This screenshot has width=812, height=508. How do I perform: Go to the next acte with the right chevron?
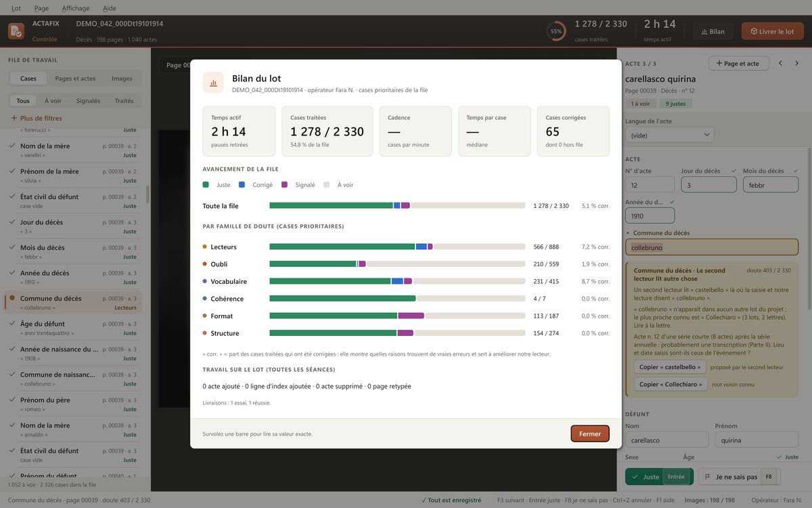point(798,63)
